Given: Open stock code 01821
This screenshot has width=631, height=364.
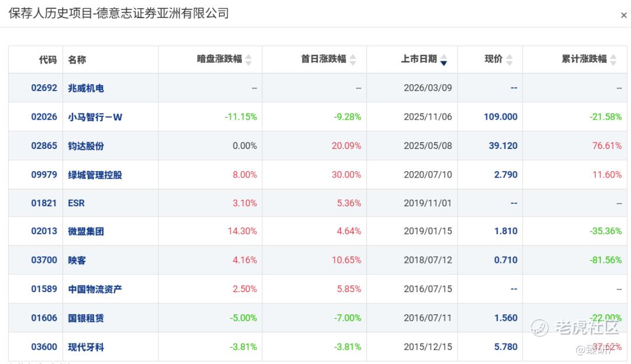Looking at the screenshot, I should tap(44, 203).
